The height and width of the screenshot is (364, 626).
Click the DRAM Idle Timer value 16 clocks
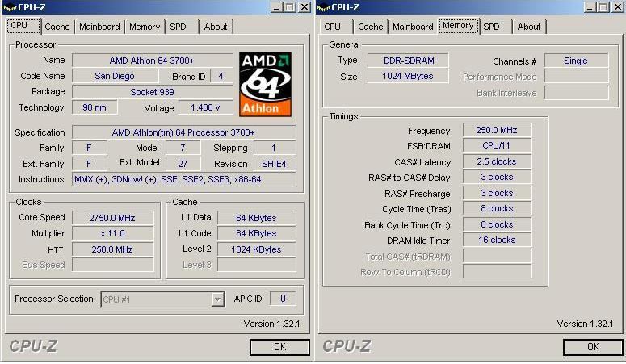[x=497, y=241]
